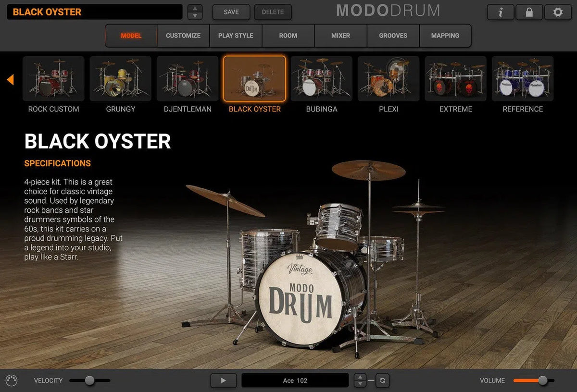Image resolution: width=577 pixels, height=392 pixels.
Task: Switch to the MIXER tab
Action: (x=340, y=35)
